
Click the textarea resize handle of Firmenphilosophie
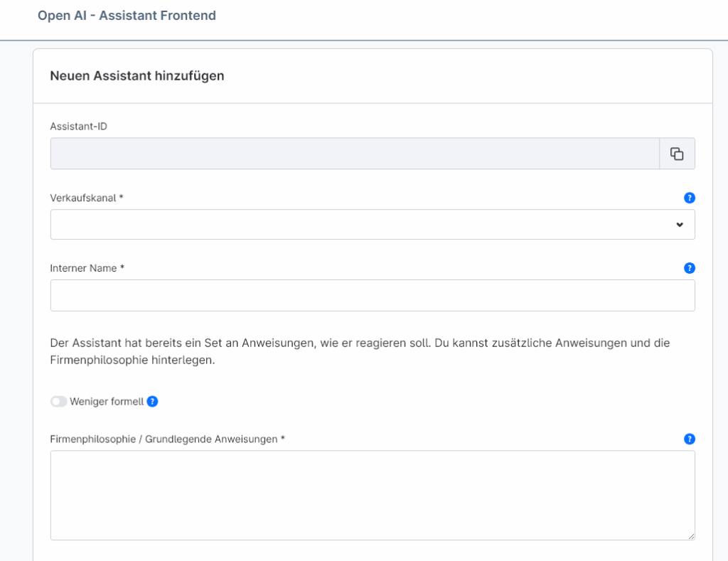[691, 536]
